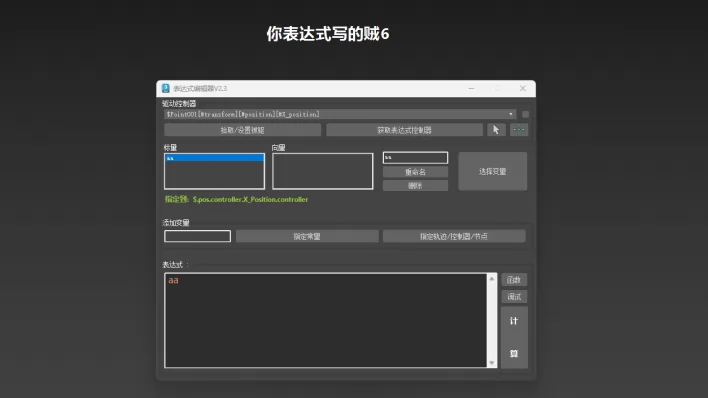Click the 函数 button beside expression box
Image resolution: width=708 pixels, height=398 pixels.
pos(514,280)
